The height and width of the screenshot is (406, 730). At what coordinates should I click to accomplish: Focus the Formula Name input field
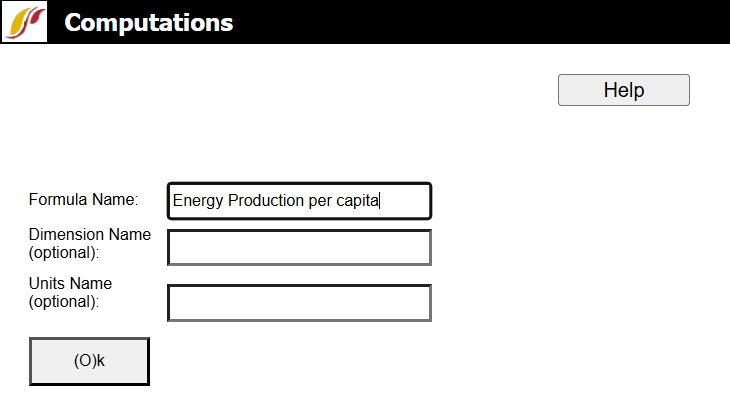299,200
